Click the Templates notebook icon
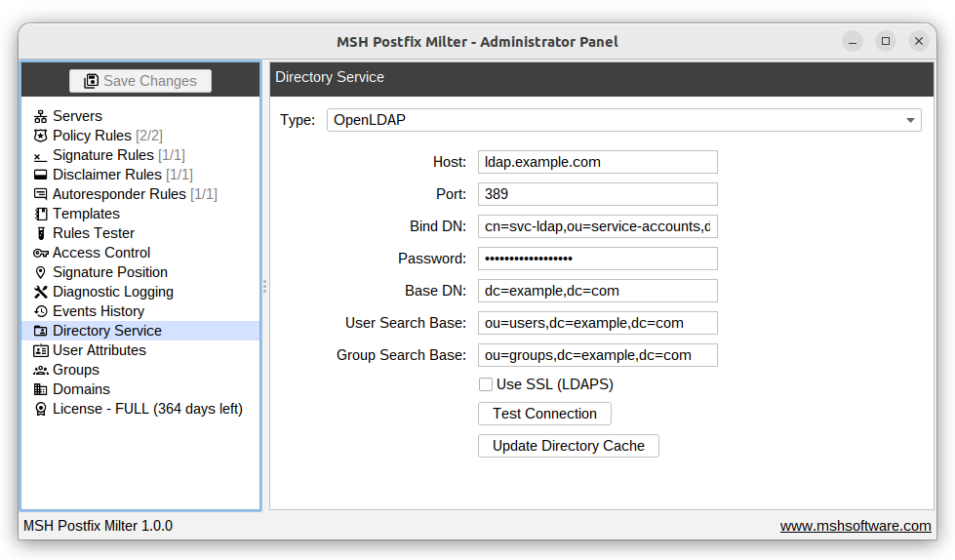 tap(40, 214)
